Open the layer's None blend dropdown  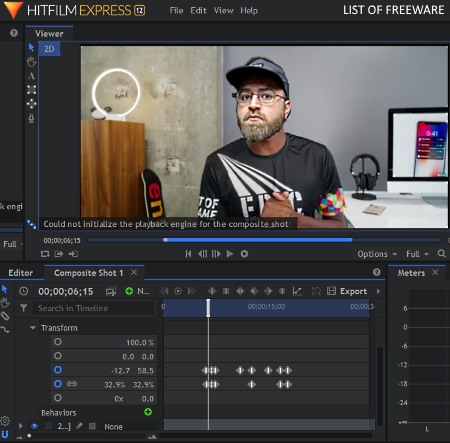point(113,427)
